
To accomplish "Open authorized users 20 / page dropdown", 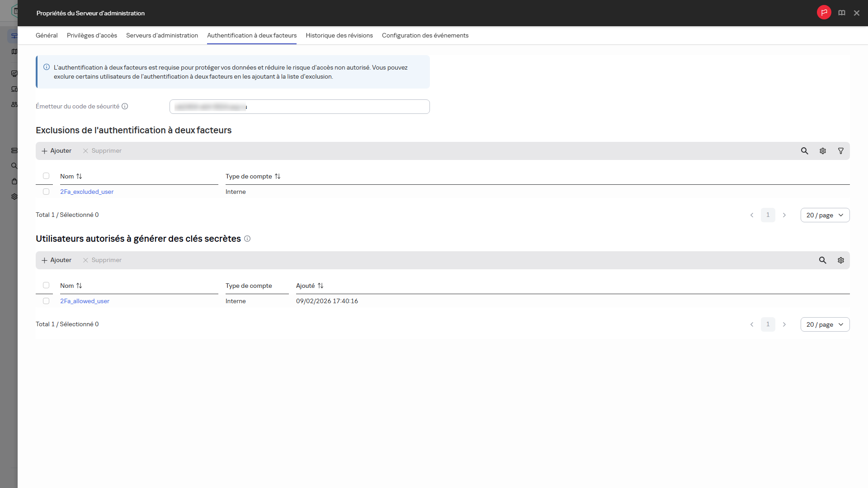I will (825, 324).
